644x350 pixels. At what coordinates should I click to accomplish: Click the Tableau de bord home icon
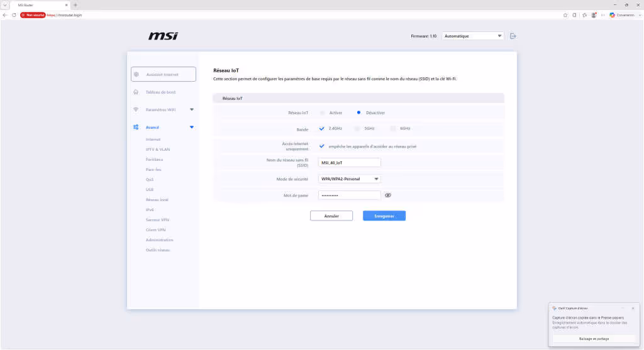136,92
